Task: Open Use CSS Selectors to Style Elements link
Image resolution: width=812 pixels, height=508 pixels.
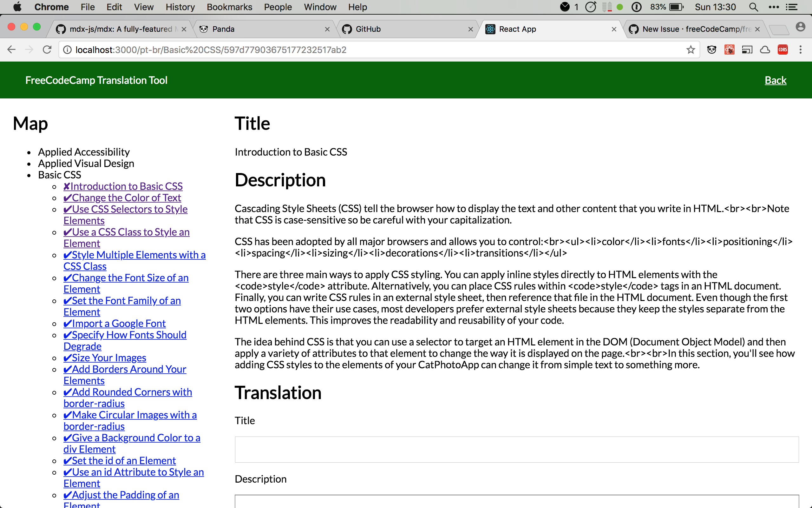Action: pyautogui.click(x=126, y=215)
